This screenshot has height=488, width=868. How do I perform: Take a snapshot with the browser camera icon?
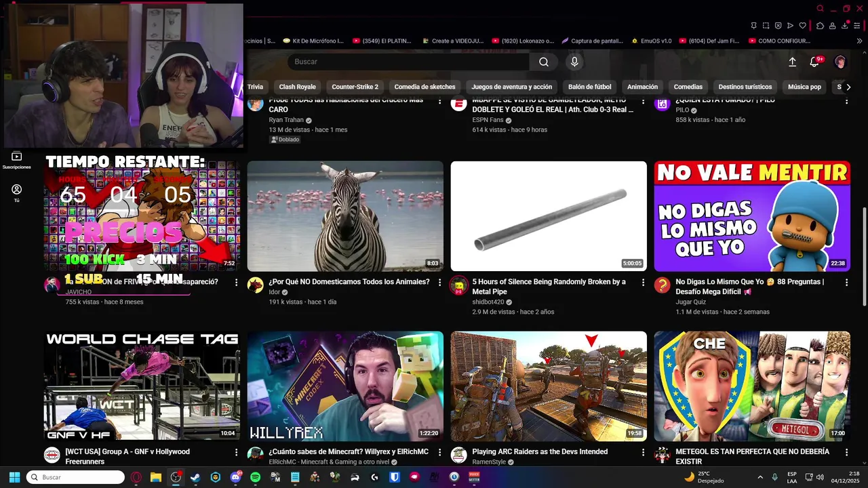766,26
